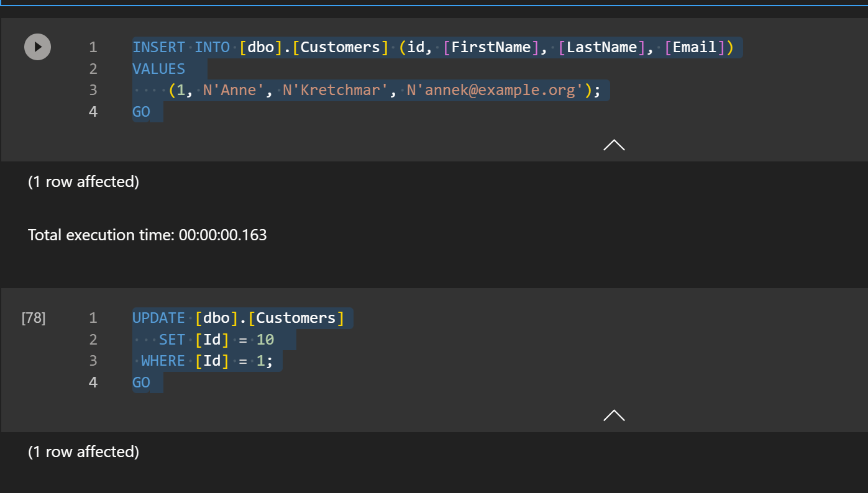Image resolution: width=868 pixels, height=493 pixels.
Task: Collapse the INSERT cell code chevron
Action: click(614, 145)
